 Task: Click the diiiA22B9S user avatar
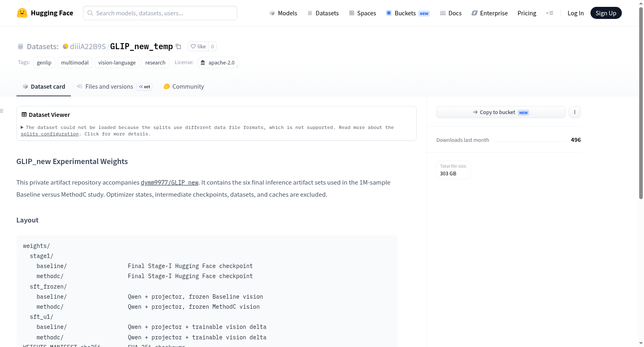click(66, 46)
